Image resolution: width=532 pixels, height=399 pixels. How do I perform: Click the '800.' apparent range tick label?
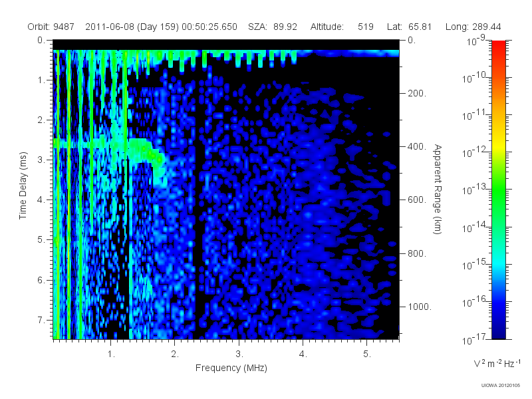pyautogui.click(x=417, y=253)
